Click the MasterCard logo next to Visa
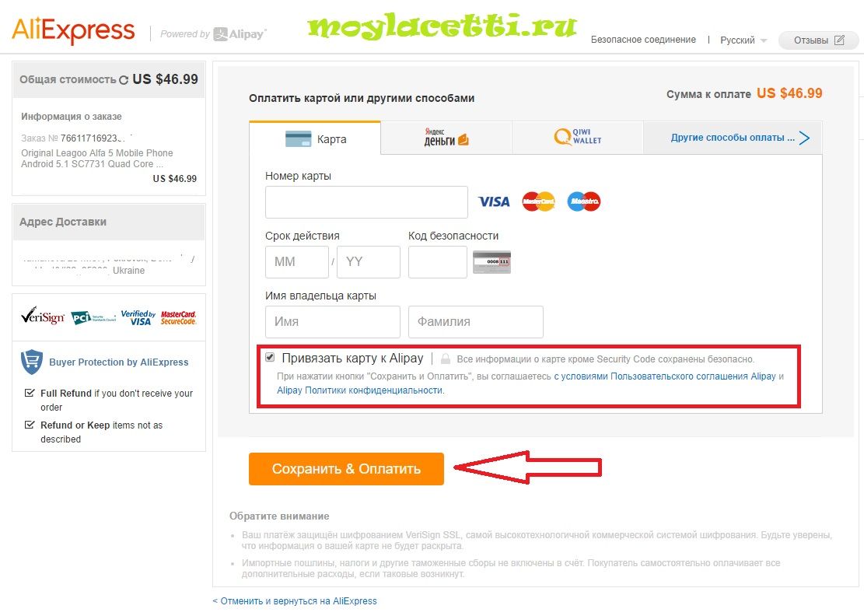The width and height of the screenshot is (864, 616). coord(538,201)
